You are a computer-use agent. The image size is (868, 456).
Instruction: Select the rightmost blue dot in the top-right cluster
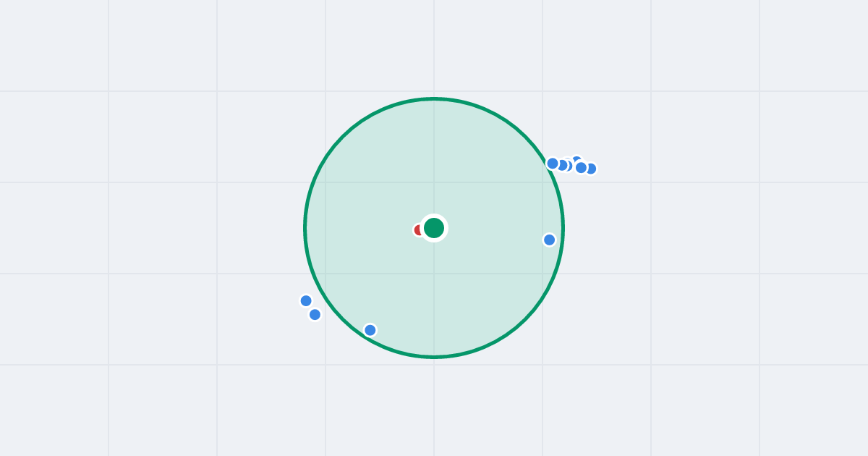pyautogui.click(x=591, y=169)
